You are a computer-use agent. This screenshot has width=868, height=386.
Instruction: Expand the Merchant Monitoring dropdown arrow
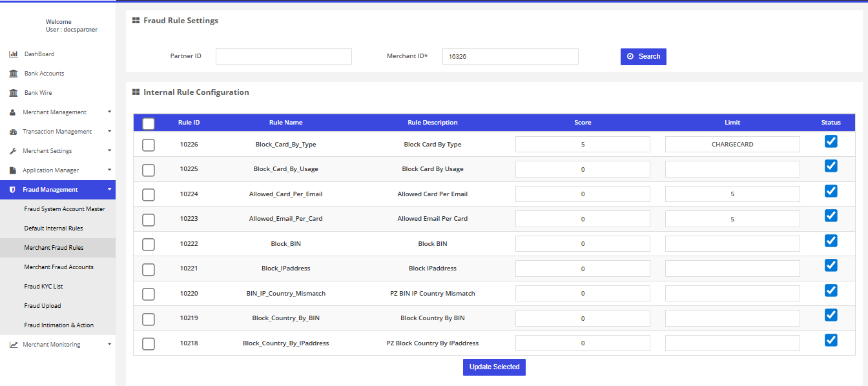tap(109, 344)
